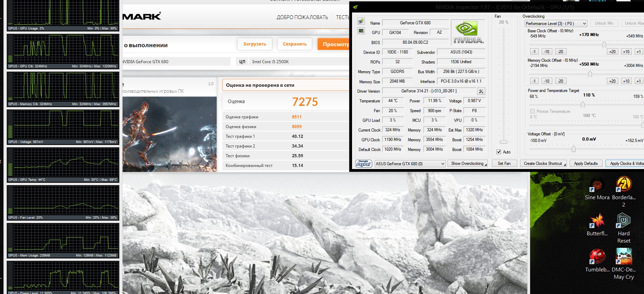Image resolution: width=644 pixels, height=294 pixels.
Task: Click the Mem Usage monitor graph
Action: 63,241
